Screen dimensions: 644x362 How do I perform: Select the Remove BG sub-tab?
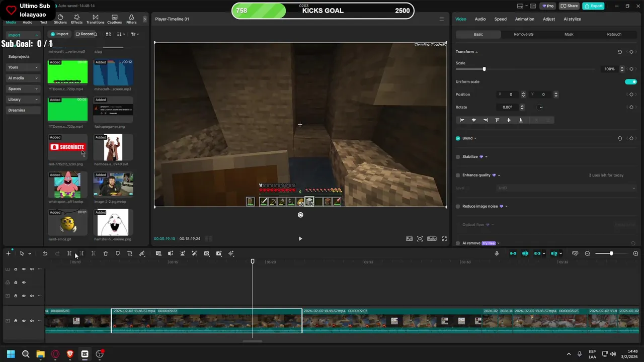click(x=524, y=34)
